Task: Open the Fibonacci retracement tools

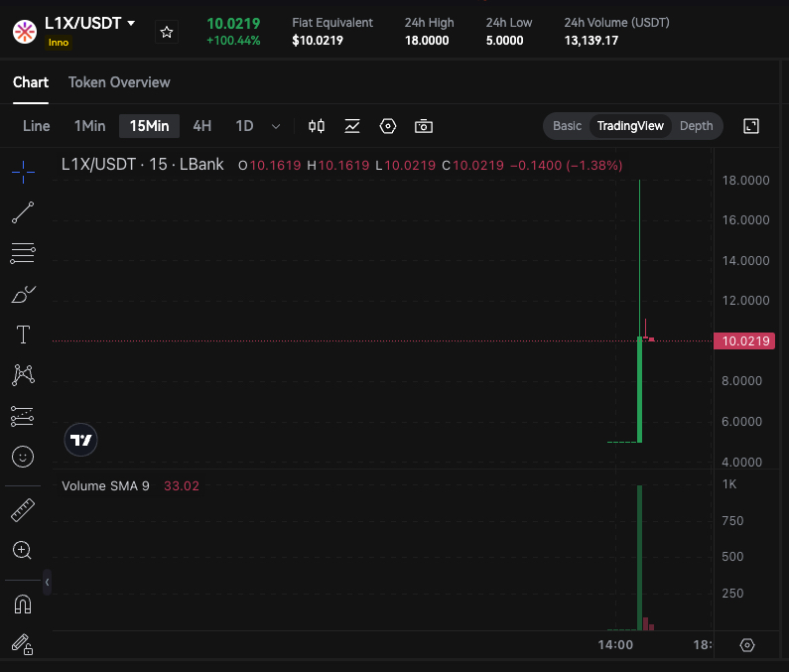Action: click(23, 253)
